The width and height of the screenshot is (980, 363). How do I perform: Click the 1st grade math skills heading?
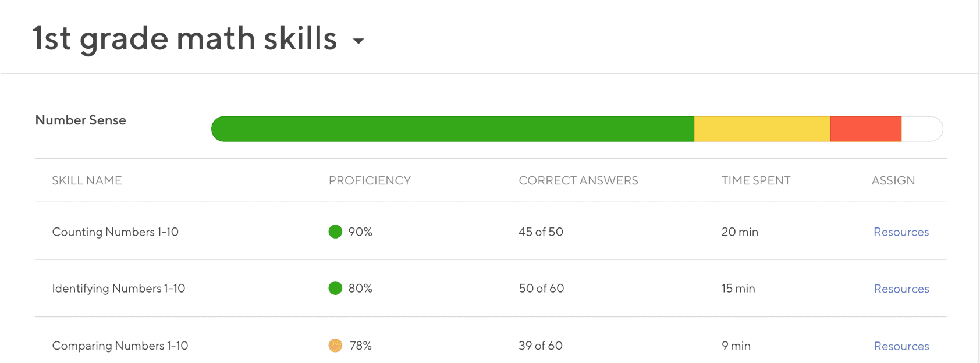coord(184,38)
